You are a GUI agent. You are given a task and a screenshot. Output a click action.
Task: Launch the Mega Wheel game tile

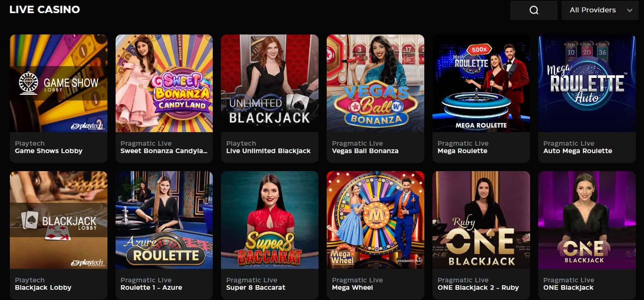[x=375, y=220]
